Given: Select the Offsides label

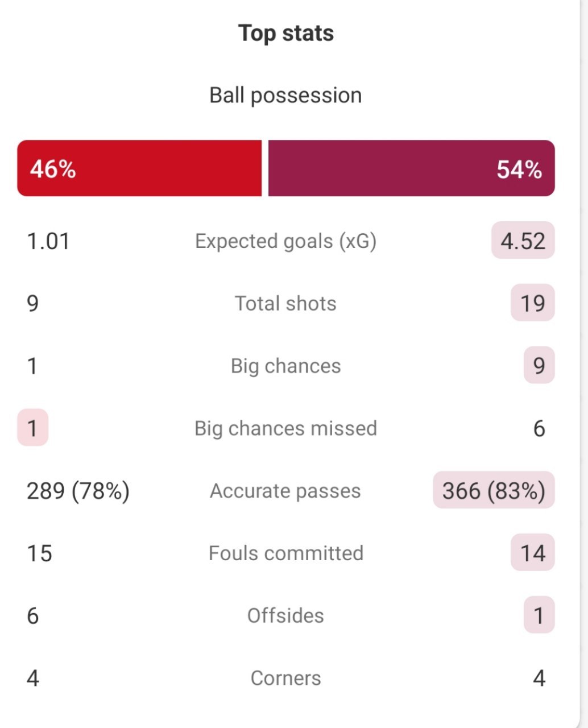Looking at the screenshot, I should 285,615.
